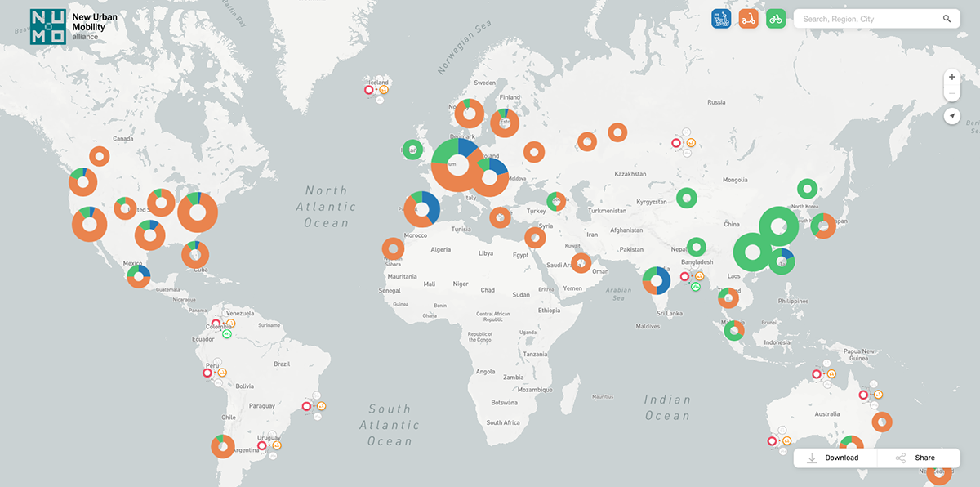This screenshot has height=487, width=980.
Task: Click the zoom out minus icon
Action: point(952,92)
